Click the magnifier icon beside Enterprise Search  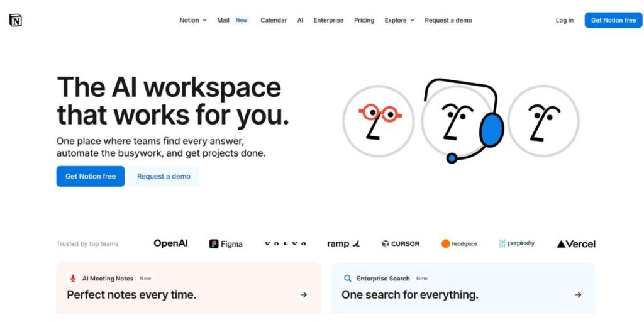pyautogui.click(x=347, y=279)
